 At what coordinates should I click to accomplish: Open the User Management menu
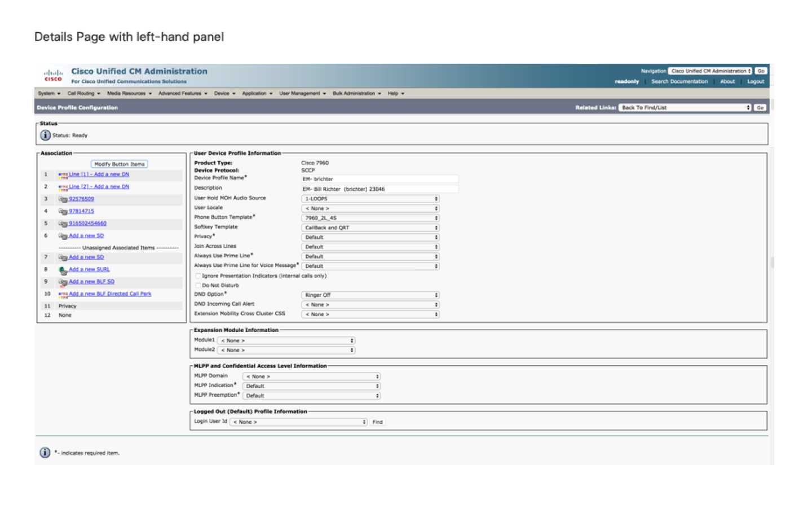[302, 93]
